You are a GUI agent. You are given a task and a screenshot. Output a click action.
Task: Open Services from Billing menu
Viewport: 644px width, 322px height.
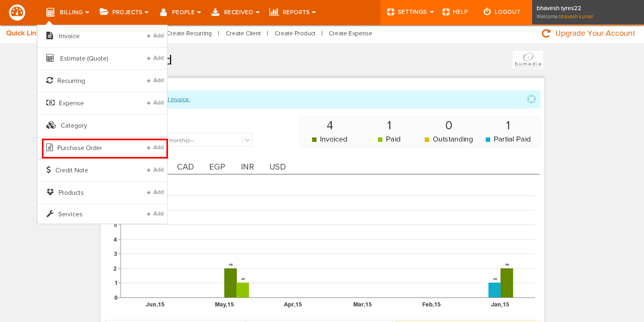tap(70, 214)
